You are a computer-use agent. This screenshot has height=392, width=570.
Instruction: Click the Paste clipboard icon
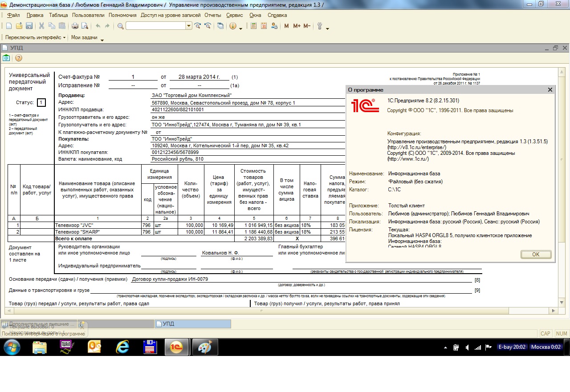(62, 26)
